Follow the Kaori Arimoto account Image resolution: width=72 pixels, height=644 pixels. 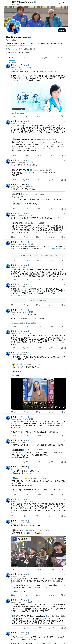click(62, 30)
